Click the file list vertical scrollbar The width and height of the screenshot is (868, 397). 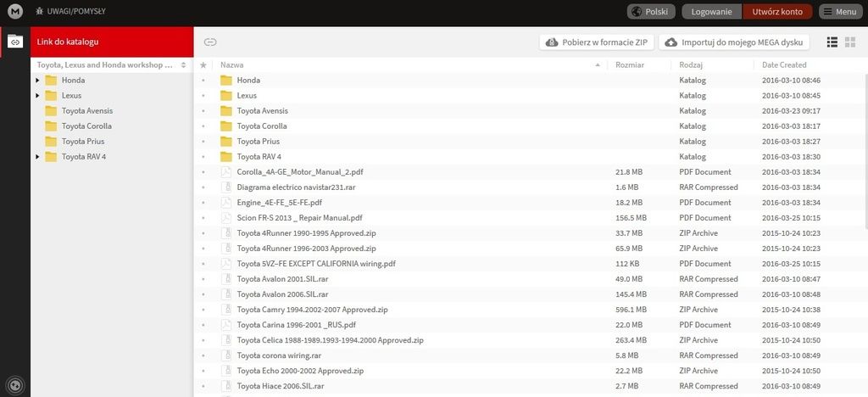click(x=865, y=151)
